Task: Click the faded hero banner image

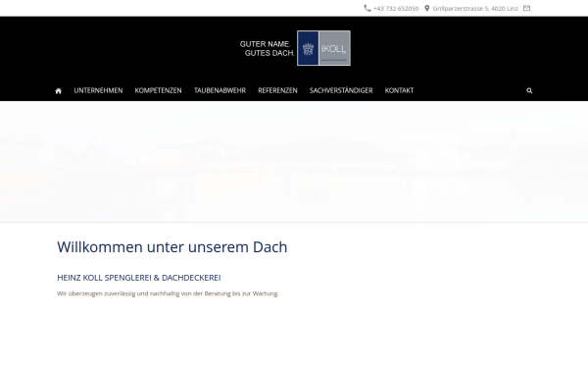Action: 294,162
